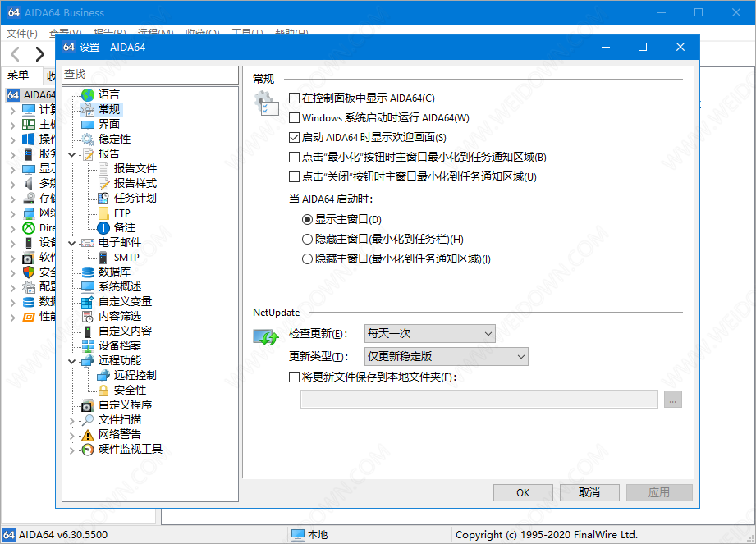
Task: Click the 远程控制 icon
Action: pyautogui.click(x=103, y=376)
